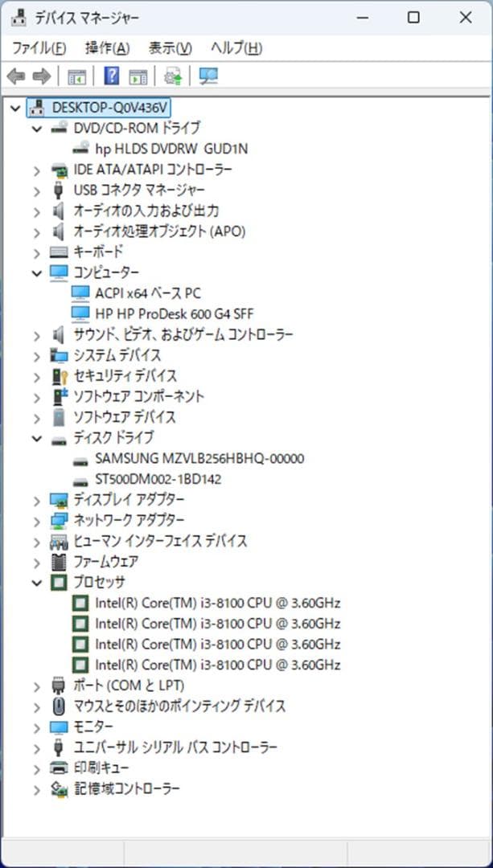Click the USB コネクタ マネージャー plug icon
This screenshot has height=868, width=493.
pyautogui.click(x=60, y=190)
